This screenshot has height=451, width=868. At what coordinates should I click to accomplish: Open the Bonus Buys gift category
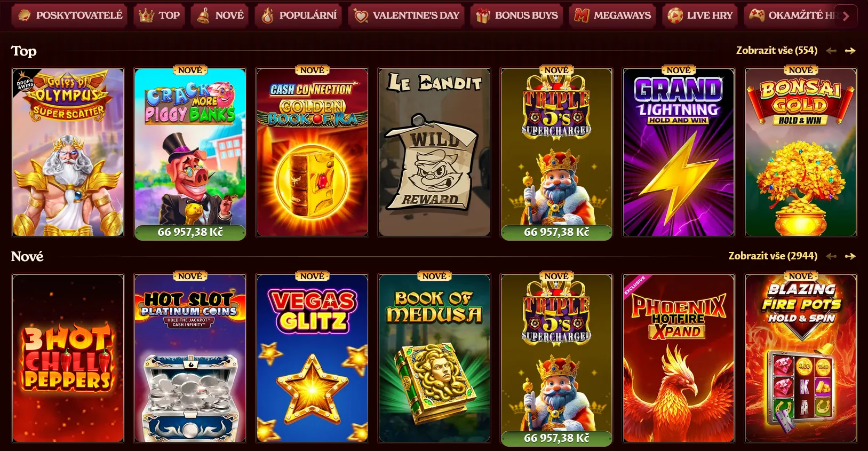(x=516, y=15)
